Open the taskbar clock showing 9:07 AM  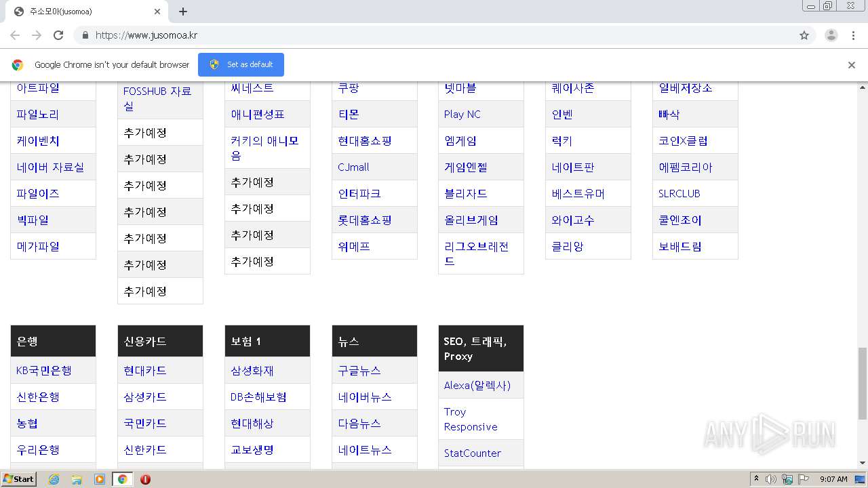coord(833,479)
